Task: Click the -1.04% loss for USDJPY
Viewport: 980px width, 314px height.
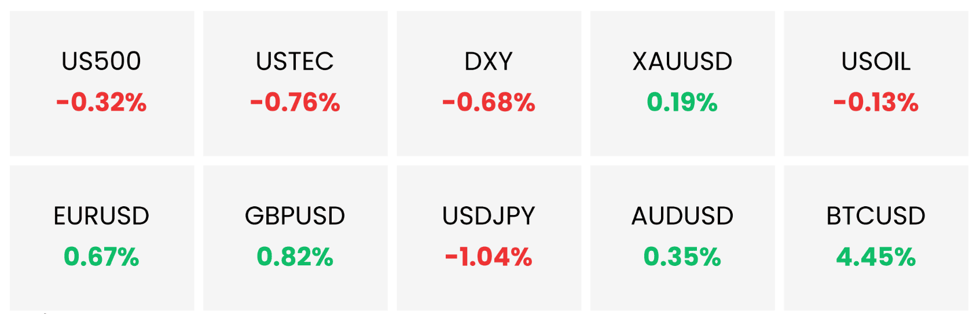Action: tap(489, 257)
